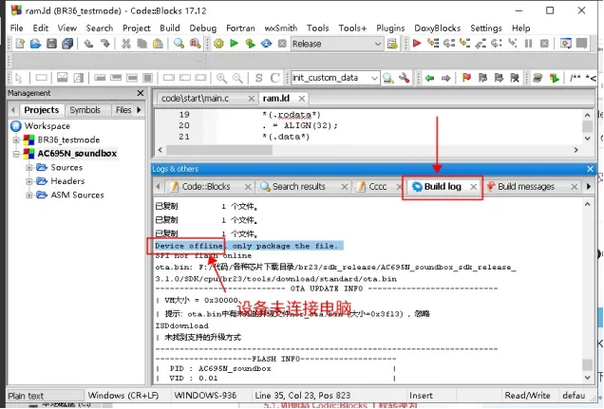The height and width of the screenshot is (409, 604).
Task: Open the File menu
Action: [17, 28]
